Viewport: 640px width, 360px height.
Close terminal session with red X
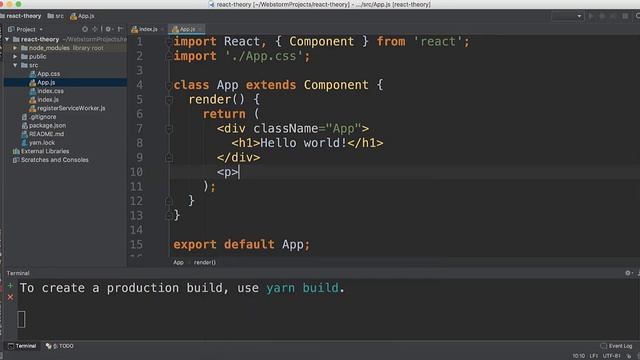click(10, 297)
